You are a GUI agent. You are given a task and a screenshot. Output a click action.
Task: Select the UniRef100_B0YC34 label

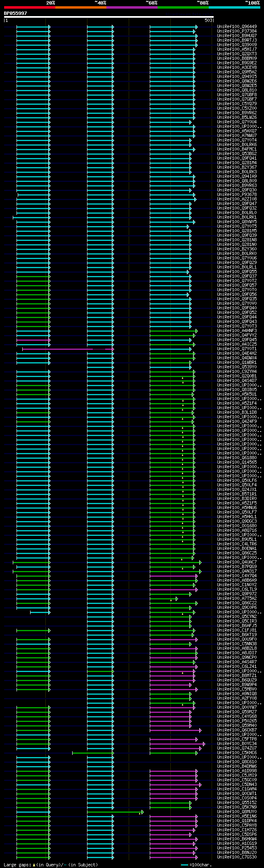click(x=237, y=744)
